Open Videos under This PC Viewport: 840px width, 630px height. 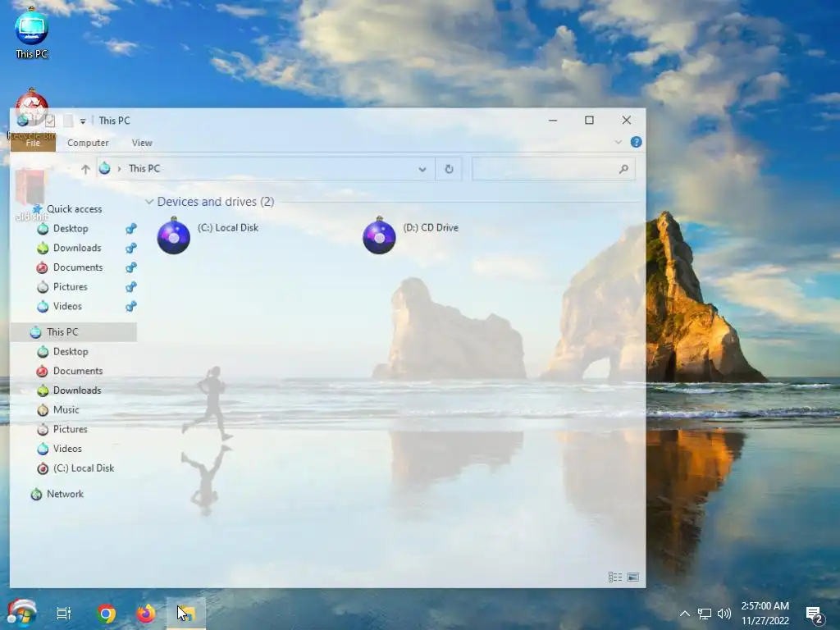(67, 449)
